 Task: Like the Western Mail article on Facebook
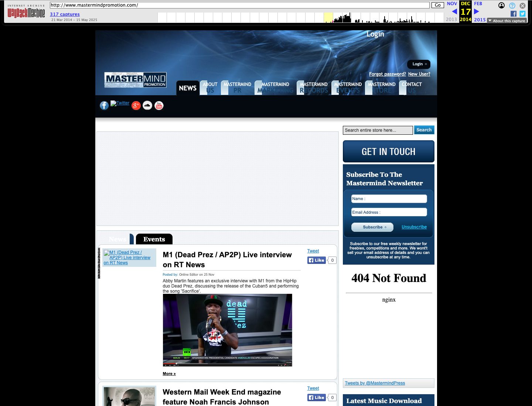coord(317,398)
